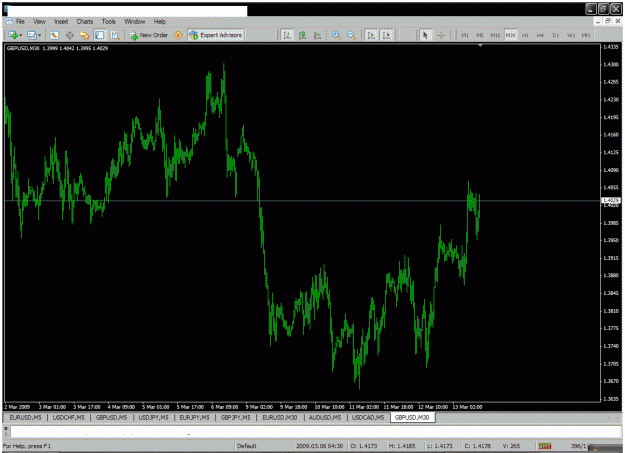Screen dimensions: 625x453
Task: Toggle the Terminal panel icon
Action: click(x=100, y=35)
